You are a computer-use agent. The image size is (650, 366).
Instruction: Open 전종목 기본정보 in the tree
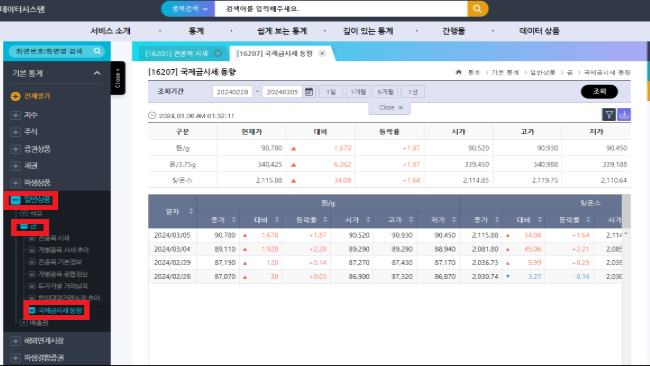(x=60, y=262)
